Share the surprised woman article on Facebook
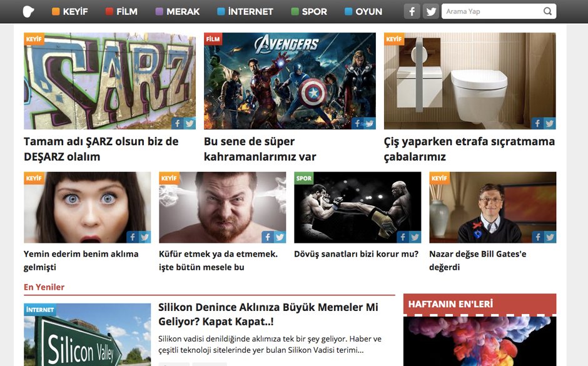This screenshot has width=588, height=366. tap(132, 237)
